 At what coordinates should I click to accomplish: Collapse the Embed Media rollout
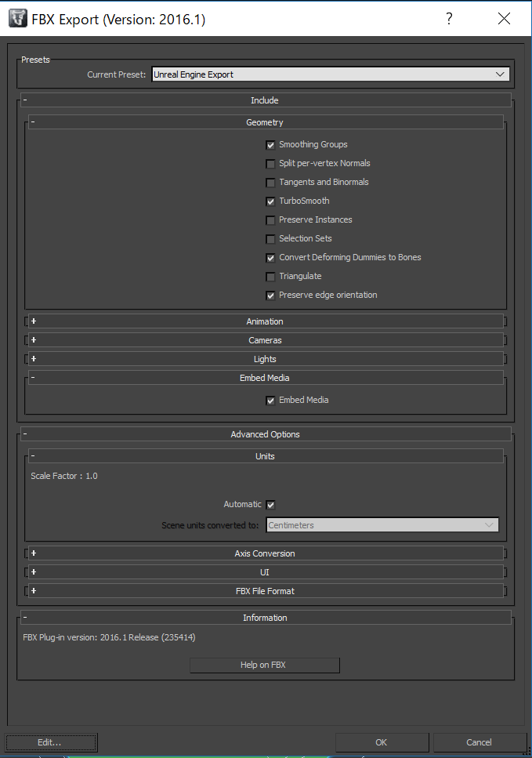[266, 378]
